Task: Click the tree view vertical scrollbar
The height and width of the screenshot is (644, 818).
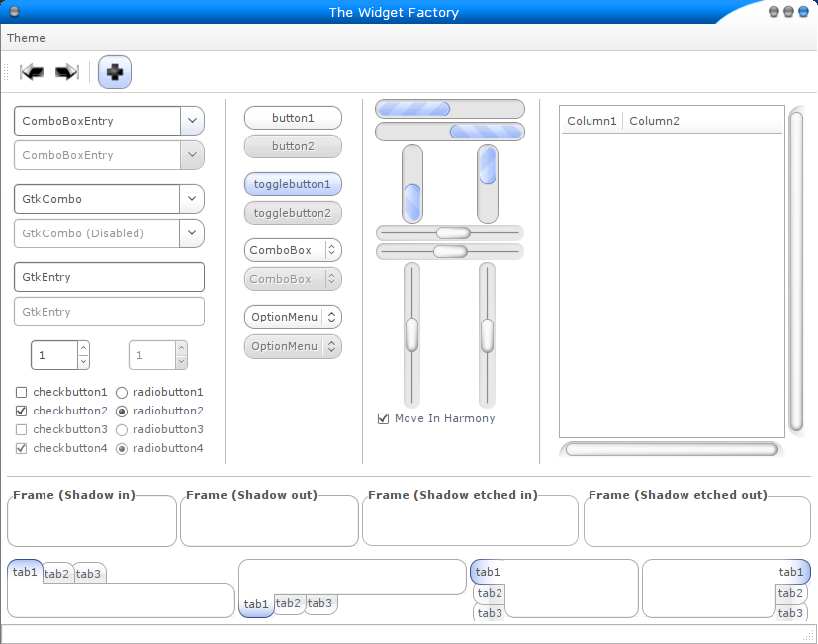Action: (x=796, y=271)
